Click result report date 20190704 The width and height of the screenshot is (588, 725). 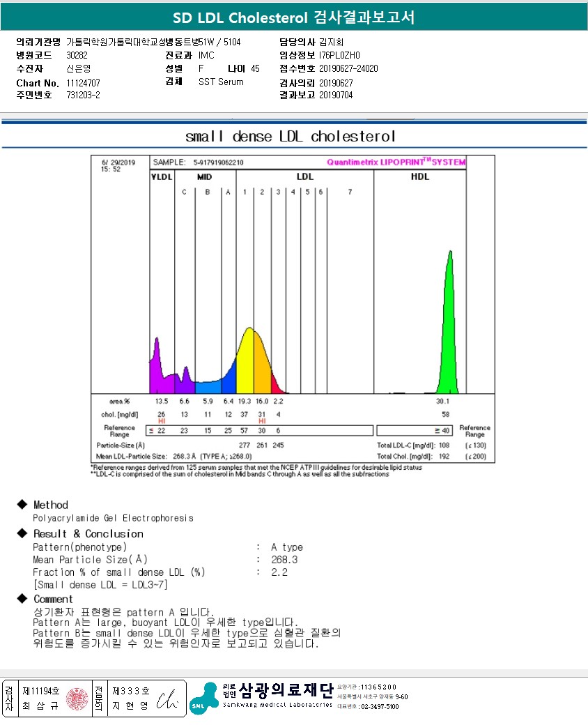tap(336, 95)
